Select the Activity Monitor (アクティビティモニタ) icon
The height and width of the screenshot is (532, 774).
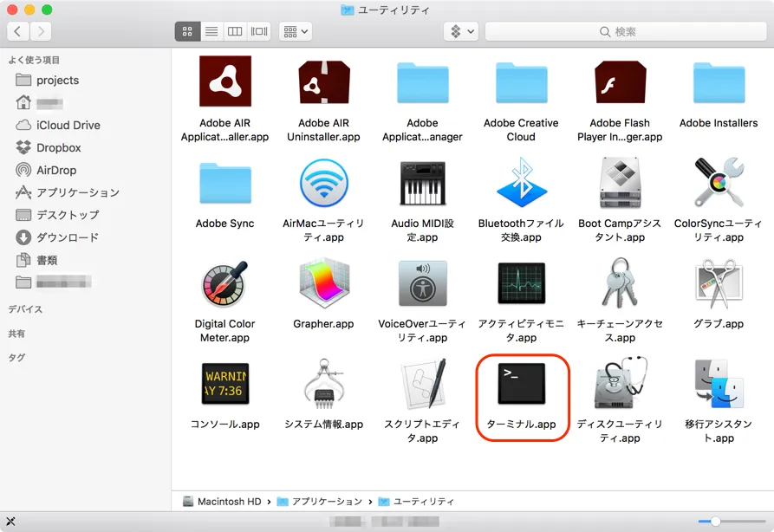(x=521, y=282)
